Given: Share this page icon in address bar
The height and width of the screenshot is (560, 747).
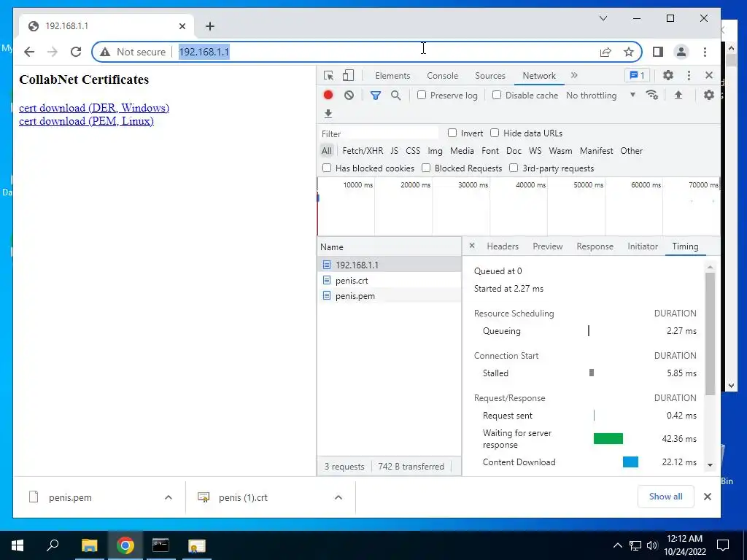Looking at the screenshot, I should [x=605, y=52].
